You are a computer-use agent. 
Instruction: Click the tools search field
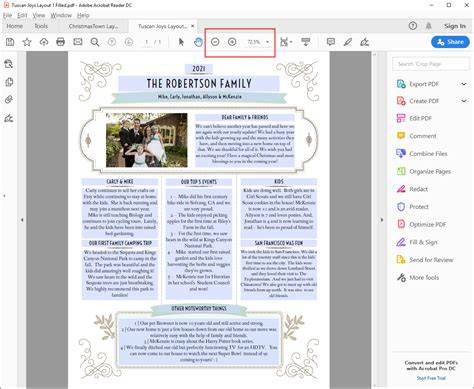431,64
